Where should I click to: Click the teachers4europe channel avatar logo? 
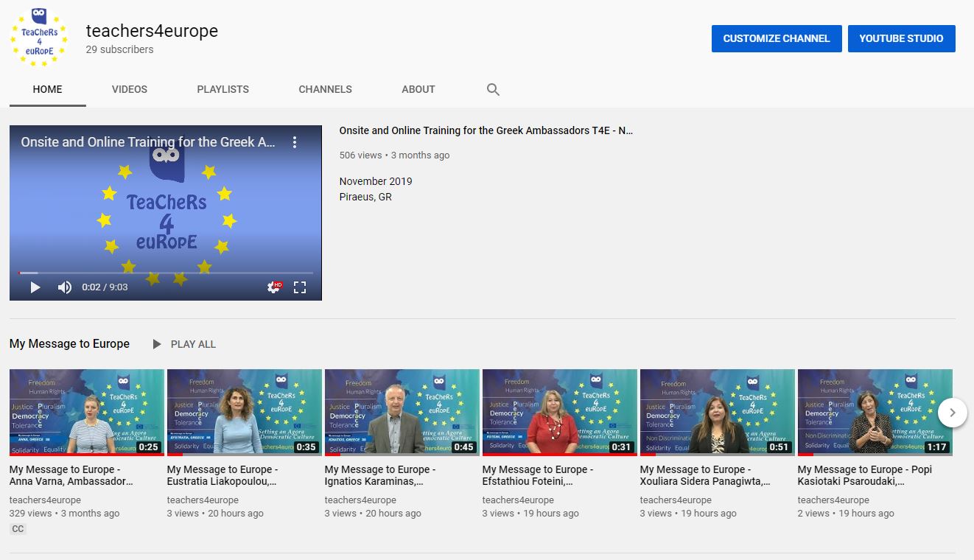(38, 38)
